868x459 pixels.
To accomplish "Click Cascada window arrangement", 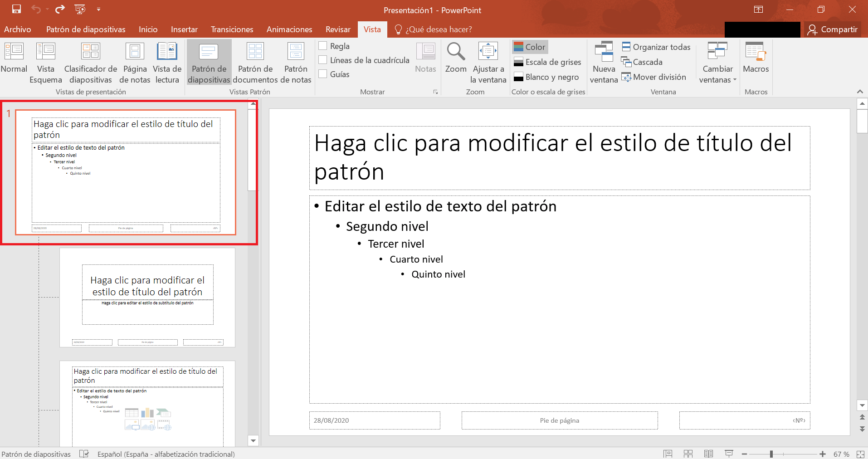I will (x=642, y=62).
